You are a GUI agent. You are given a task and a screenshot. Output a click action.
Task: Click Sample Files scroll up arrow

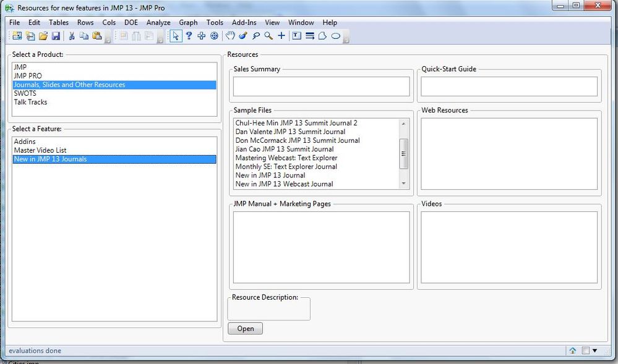tap(403, 124)
